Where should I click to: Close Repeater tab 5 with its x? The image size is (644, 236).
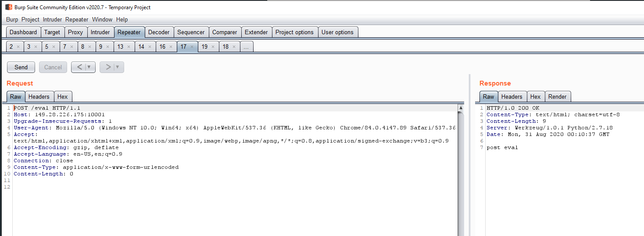54,46
